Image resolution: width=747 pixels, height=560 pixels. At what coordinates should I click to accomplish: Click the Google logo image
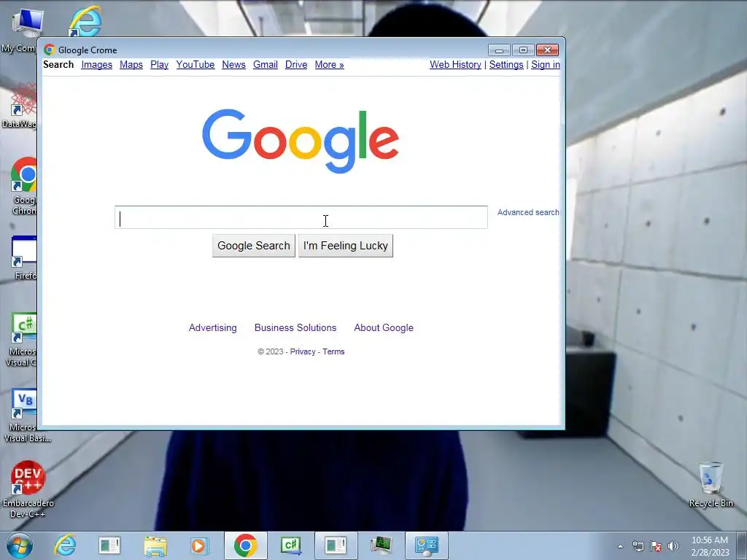pos(301,141)
